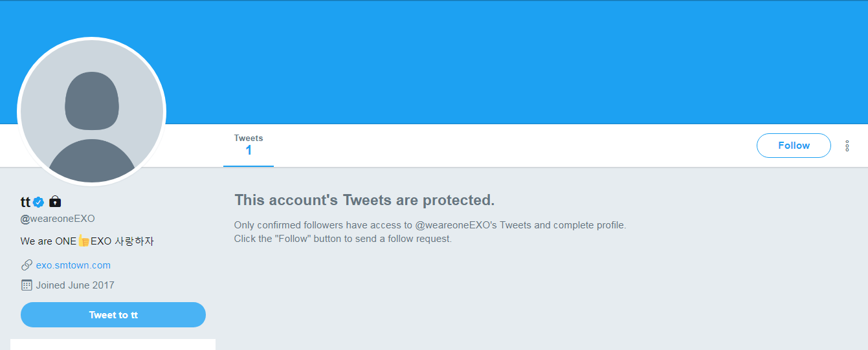Image resolution: width=868 pixels, height=350 pixels.
Task: Click the blue verified badge next to tt
Action: pos(38,202)
